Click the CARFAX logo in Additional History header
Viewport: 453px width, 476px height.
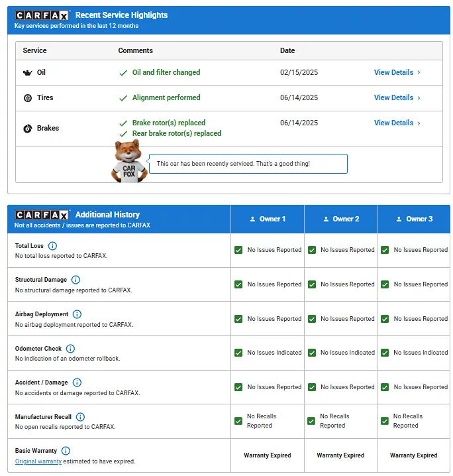pyautogui.click(x=42, y=215)
